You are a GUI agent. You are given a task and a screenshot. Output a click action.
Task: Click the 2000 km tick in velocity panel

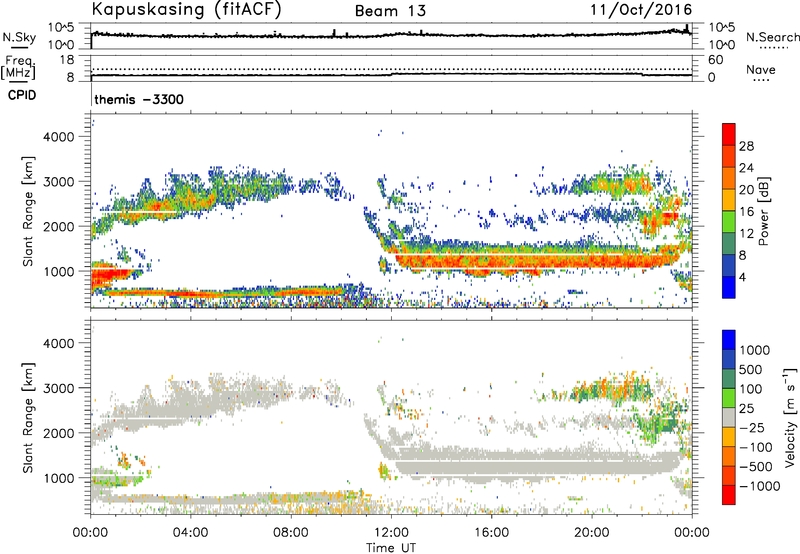click(x=59, y=433)
